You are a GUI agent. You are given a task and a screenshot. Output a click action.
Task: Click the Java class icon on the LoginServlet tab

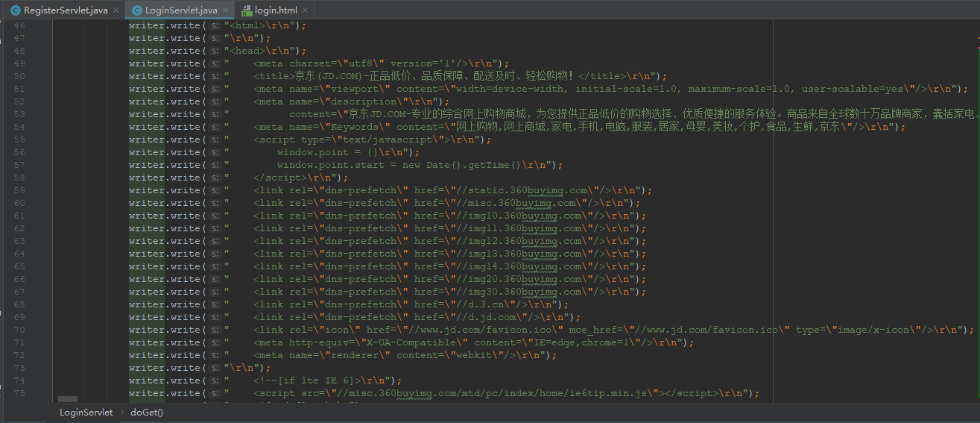pyautogui.click(x=137, y=10)
